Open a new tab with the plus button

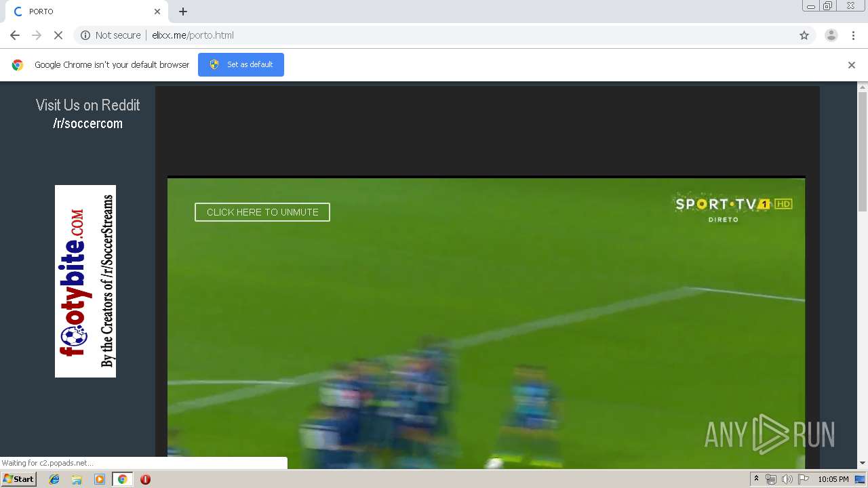pos(183,12)
